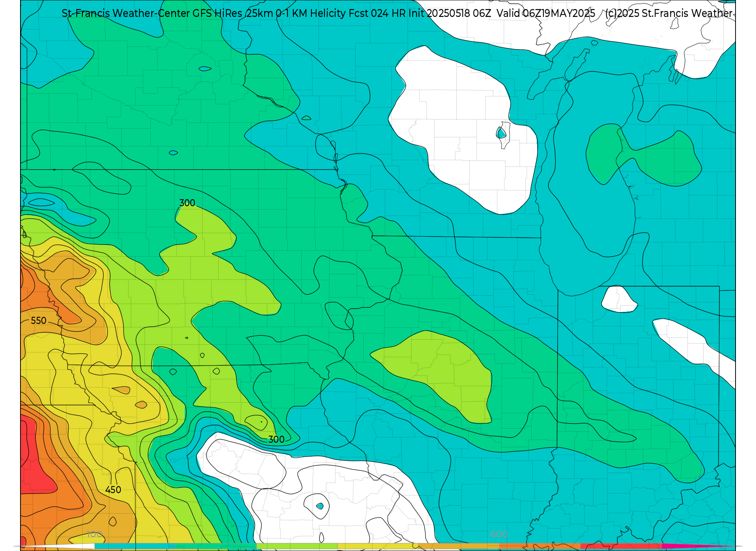The width and height of the screenshot is (756, 551).
Task: Click the '550' contour label
Action: pyautogui.click(x=39, y=321)
